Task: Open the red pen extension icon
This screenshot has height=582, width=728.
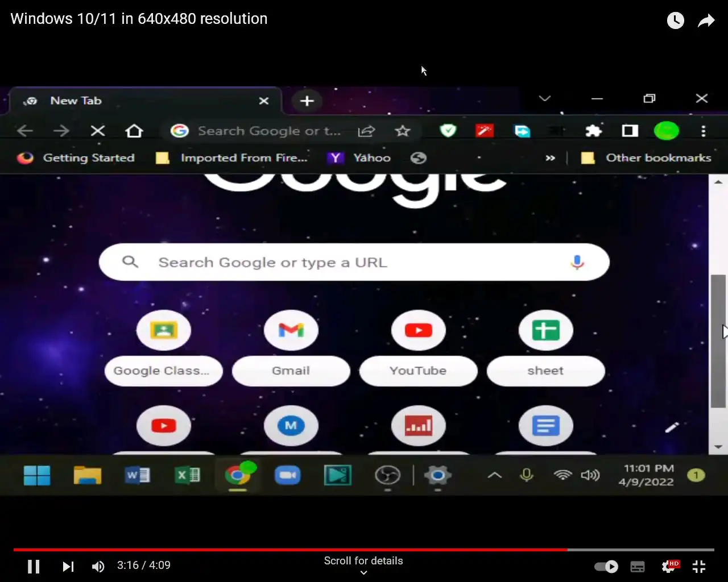Action: (485, 131)
